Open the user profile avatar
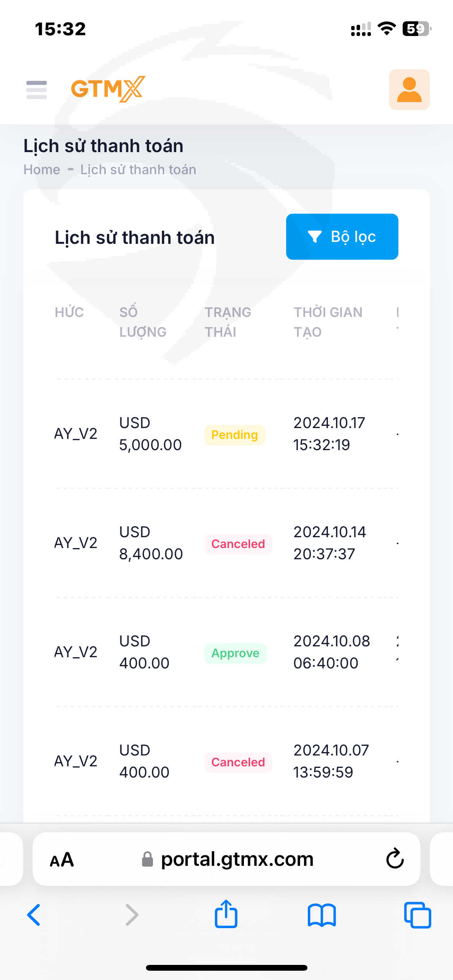Viewport: 453px width, 980px height. (409, 89)
